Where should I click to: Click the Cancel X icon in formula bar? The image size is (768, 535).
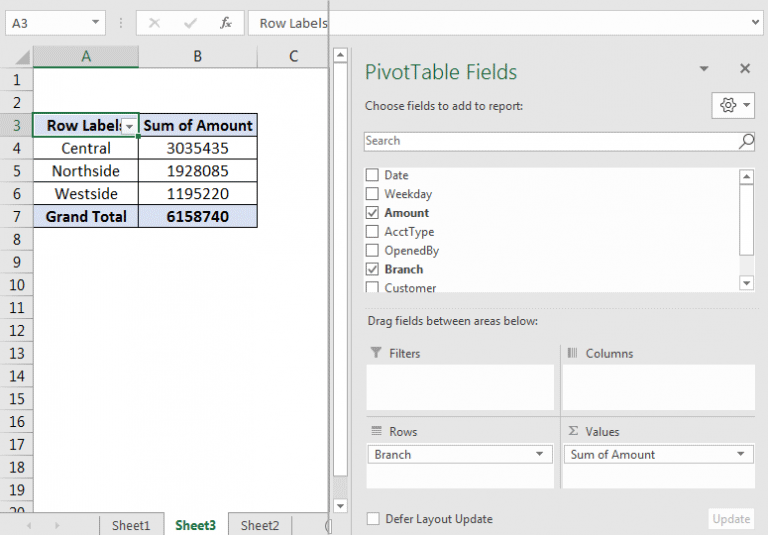[x=154, y=23]
